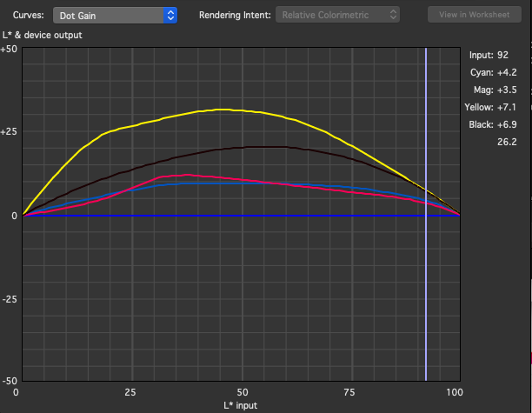532x413 pixels.
Task: Click the 75 tick label on the horizontal axis
Action: tap(350, 392)
